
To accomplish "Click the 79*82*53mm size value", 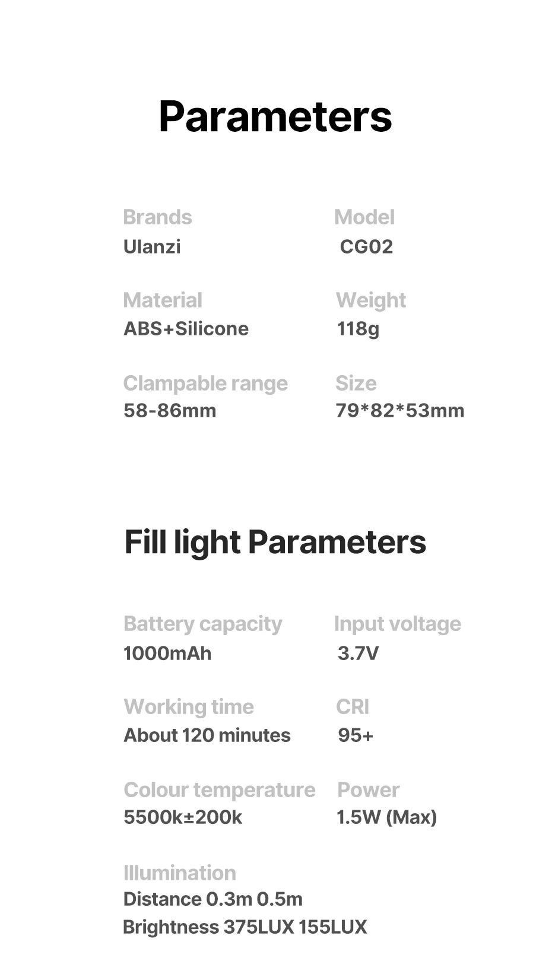I will [x=400, y=410].
